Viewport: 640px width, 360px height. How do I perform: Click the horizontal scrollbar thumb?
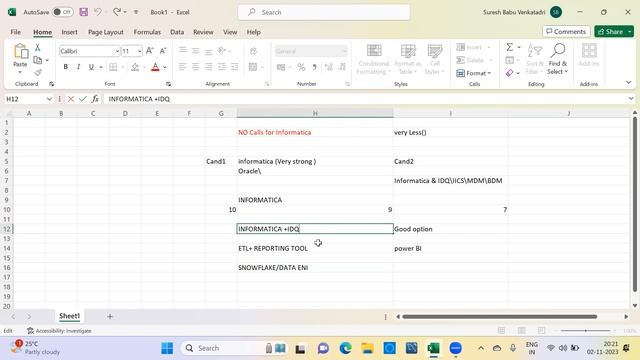click(500, 316)
